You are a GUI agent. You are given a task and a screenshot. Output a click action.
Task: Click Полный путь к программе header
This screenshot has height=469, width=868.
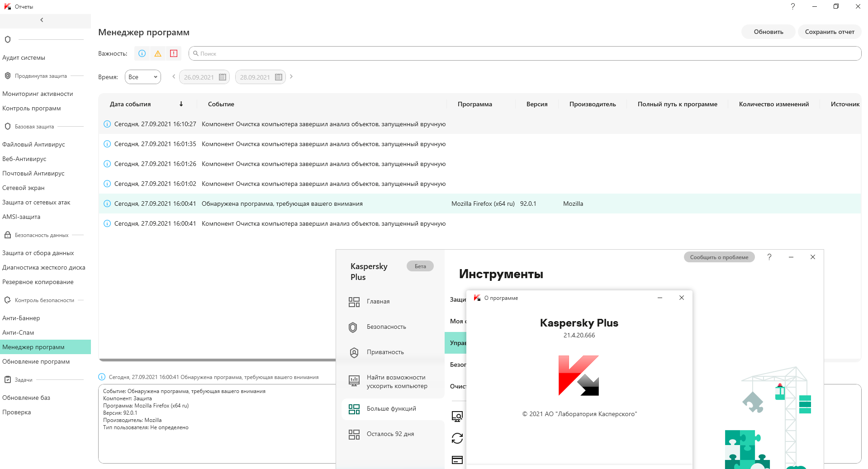678,104
